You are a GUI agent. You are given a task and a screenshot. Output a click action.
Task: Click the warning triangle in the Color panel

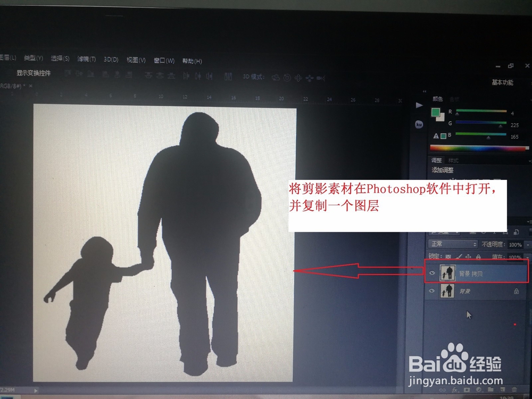[x=436, y=136]
